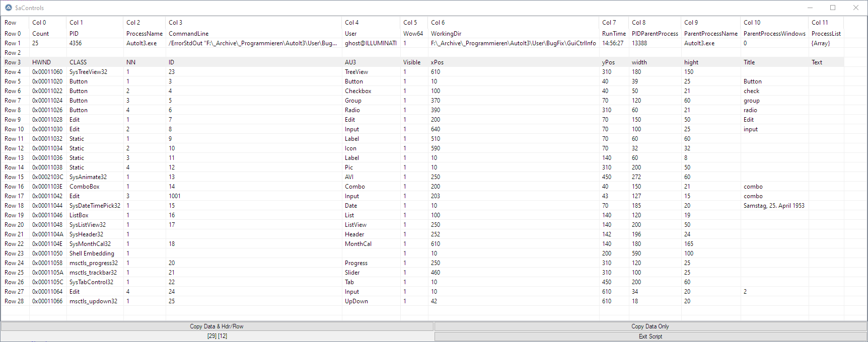
Task: Select the ghost@ILLUMINATI user cell
Action: pos(371,43)
